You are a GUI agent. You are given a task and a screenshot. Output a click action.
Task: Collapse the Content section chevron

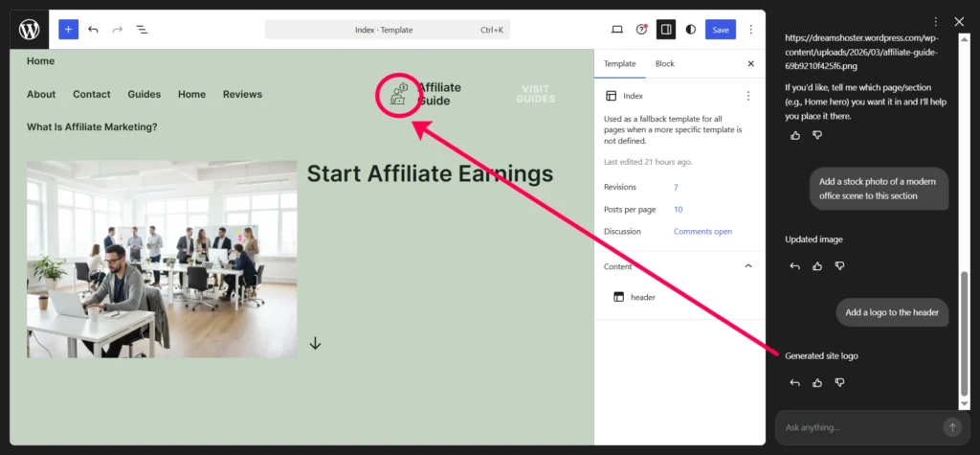click(x=748, y=266)
